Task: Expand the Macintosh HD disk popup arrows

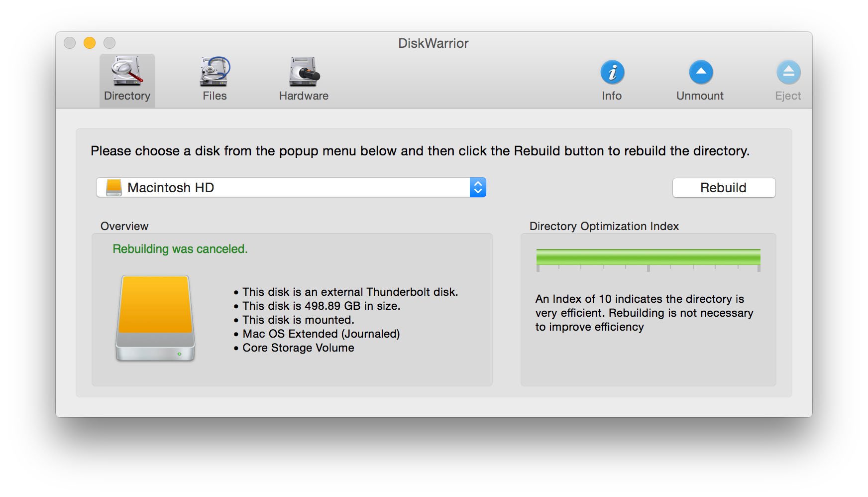Action: pos(478,187)
